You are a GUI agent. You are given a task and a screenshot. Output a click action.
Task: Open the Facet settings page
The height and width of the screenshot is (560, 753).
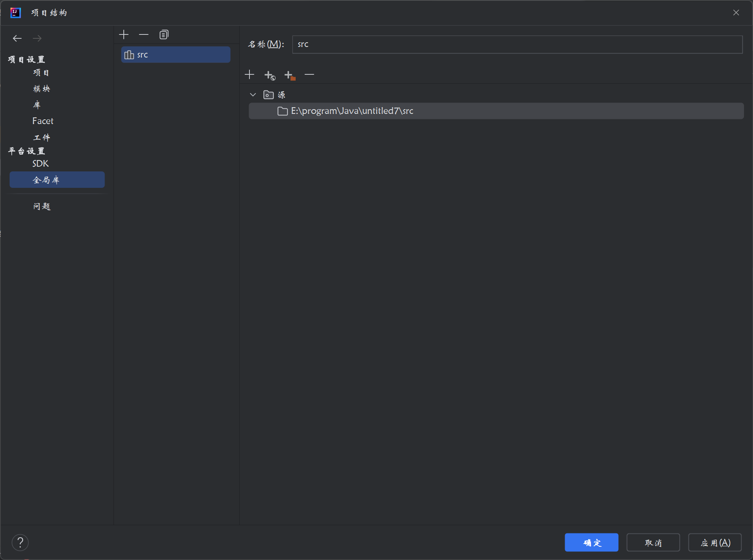(43, 121)
